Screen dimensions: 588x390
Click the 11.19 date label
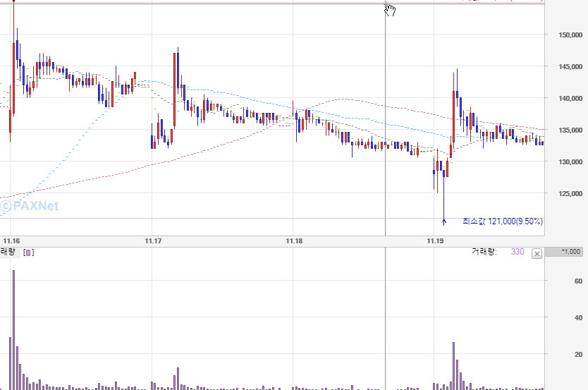pyautogui.click(x=435, y=241)
